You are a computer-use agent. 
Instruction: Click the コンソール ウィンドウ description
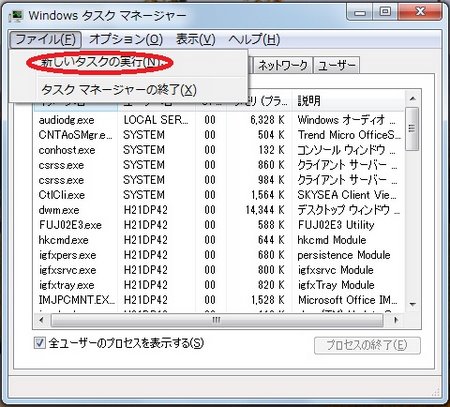click(x=347, y=150)
